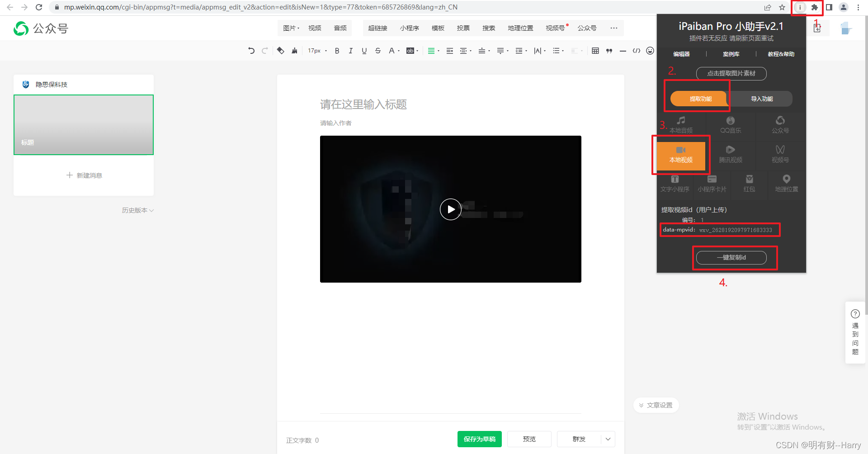Click the 保存为草稿 button
The height and width of the screenshot is (454, 868).
(x=480, y=439)
